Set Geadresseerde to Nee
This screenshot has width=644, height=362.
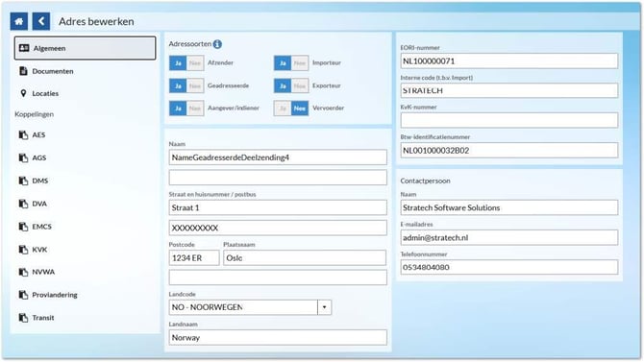tap(195, 85)
